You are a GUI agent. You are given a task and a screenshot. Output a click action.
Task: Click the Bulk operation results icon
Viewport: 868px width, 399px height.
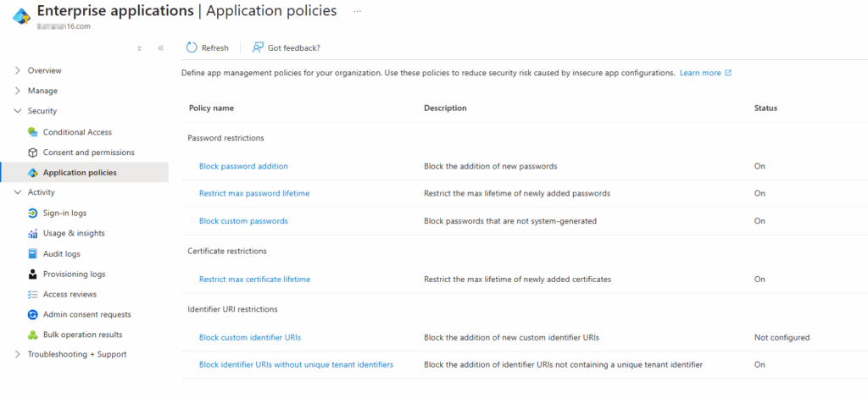(x=33, y=335)
